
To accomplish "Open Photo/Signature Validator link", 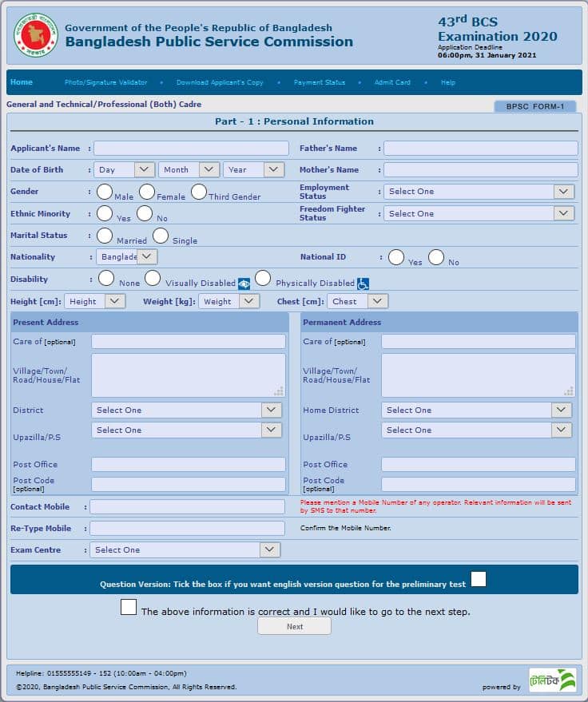I will click(x=106, y=82).
